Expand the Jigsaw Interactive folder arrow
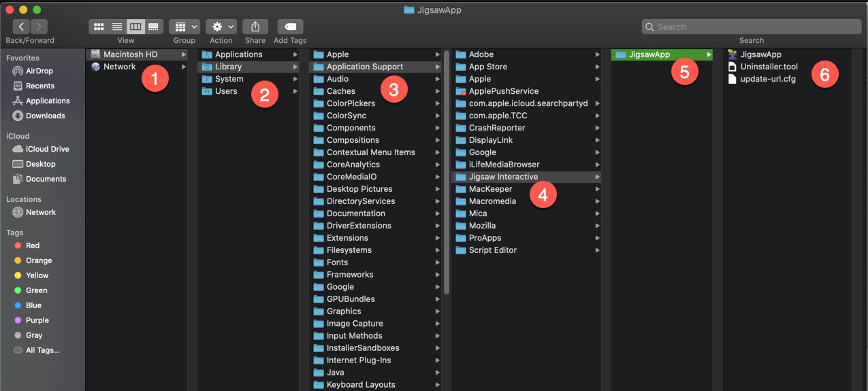 (597, 177)
